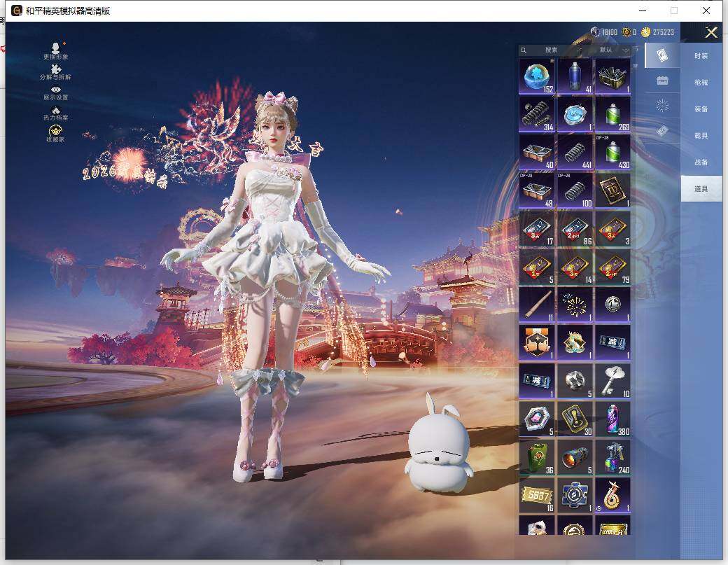Image resolution: width=728 pixels, height=565 pixels.
Task: Select the cloud key item 10
Action: 613,381
